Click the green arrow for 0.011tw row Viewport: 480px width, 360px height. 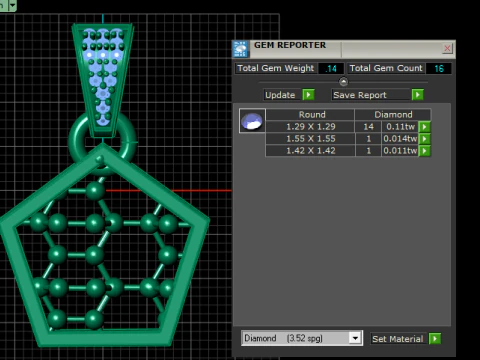click(x=424, y=151)
